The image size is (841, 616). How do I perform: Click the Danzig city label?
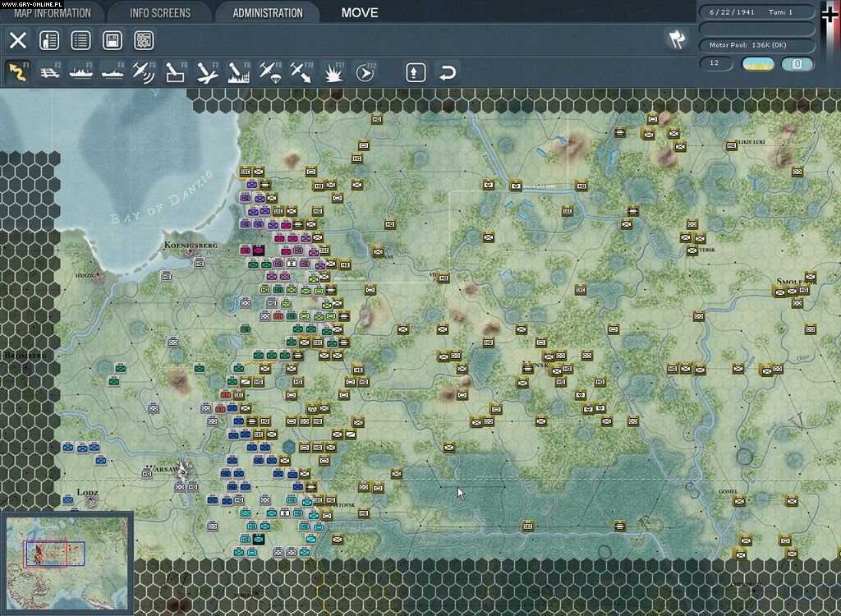click(85, 275)
